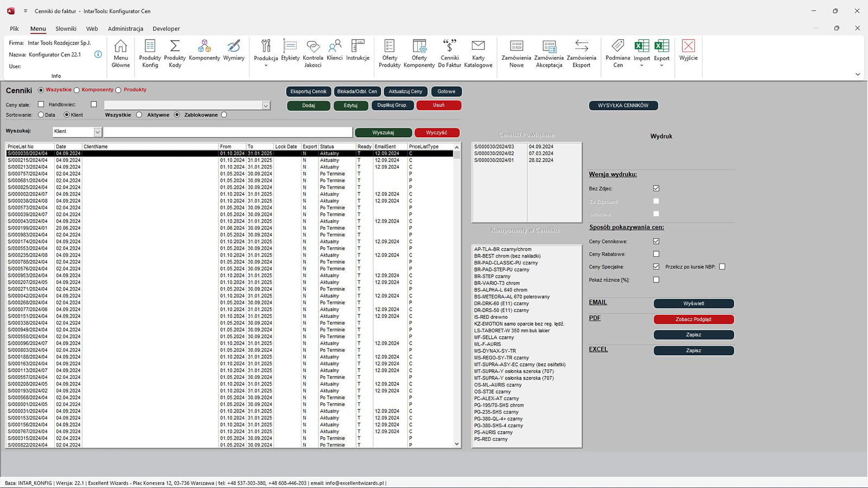The image size is (868, 488).
Task: Click red Usuń button
Action: tap(439, 105)
